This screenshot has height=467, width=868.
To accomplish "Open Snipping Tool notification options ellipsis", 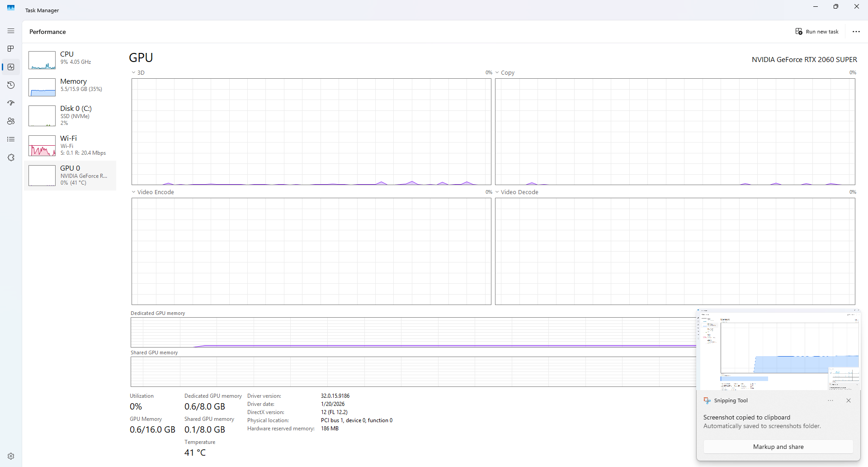I will click(830, 400).
